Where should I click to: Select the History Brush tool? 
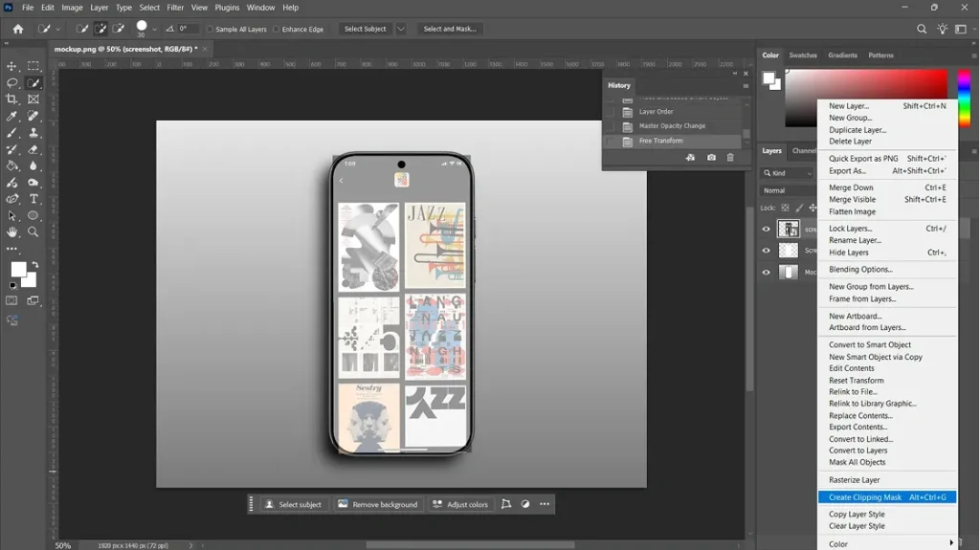tap(11, 149)
